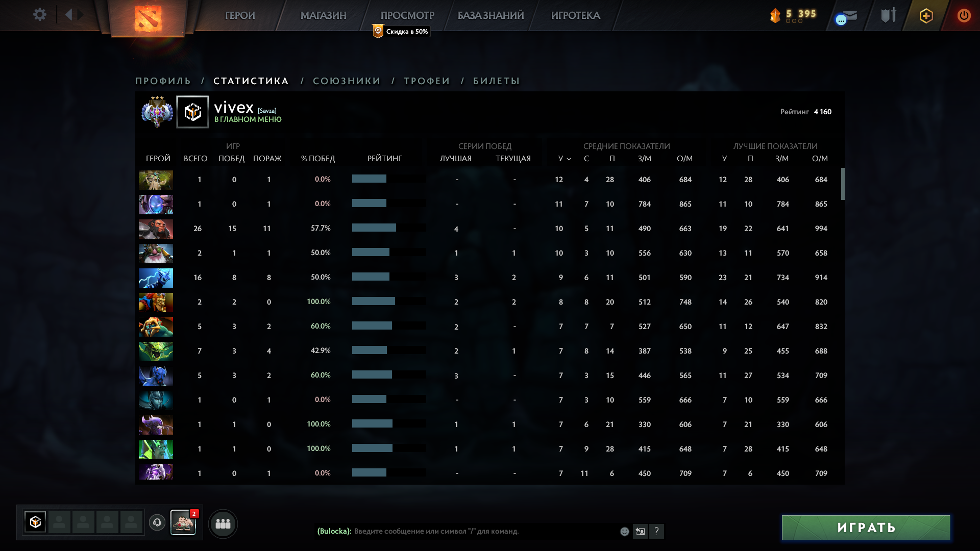Open friend avatar with 2 notifications
This screenshot has width=980, height=551.
pos(183,522)
